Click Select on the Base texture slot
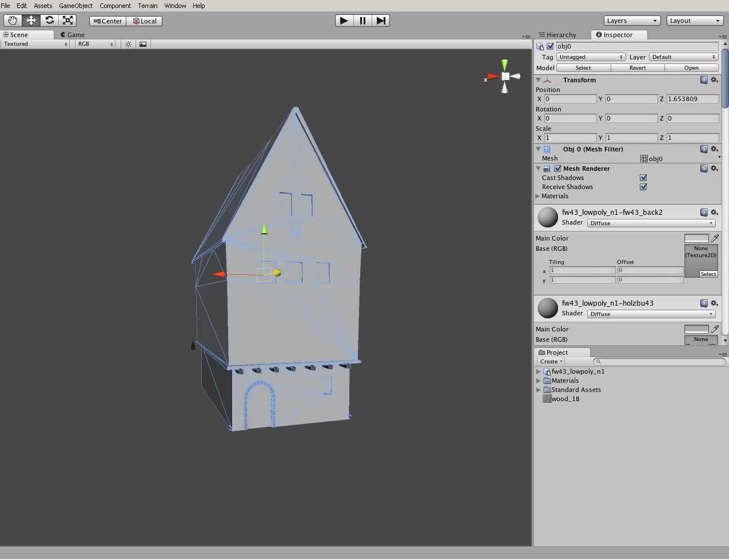The image size is (729, 560). (x=708, y=274)
